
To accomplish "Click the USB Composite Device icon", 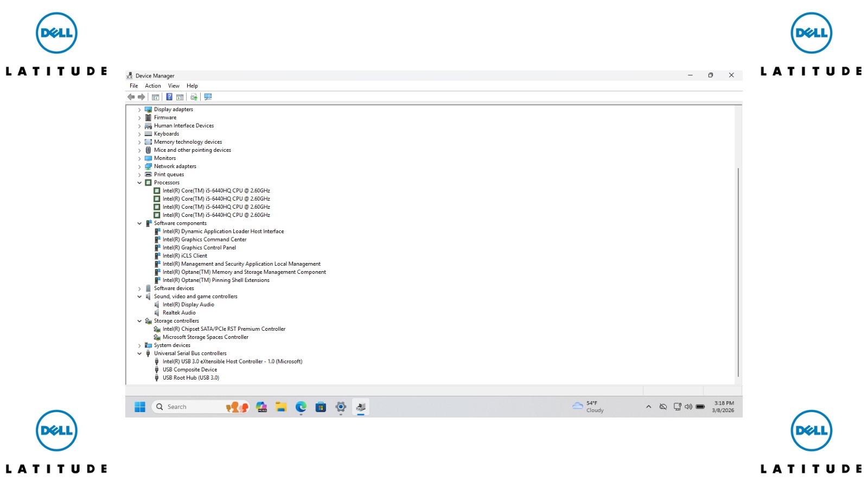I will point(157,370).
